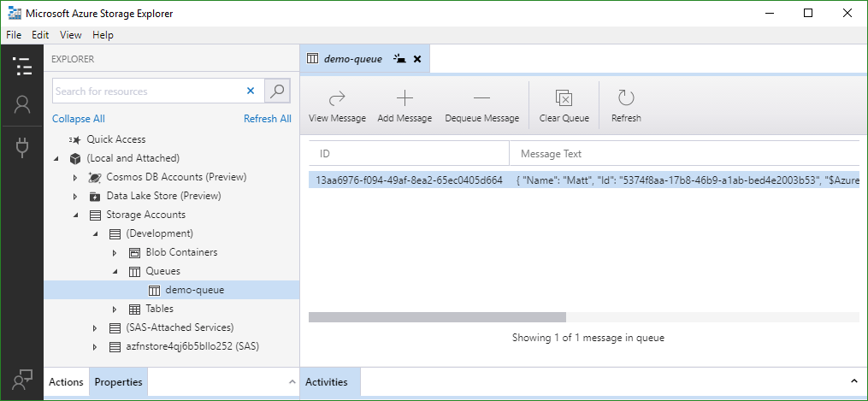Click the search magnifier button

[x=277, y=91]
